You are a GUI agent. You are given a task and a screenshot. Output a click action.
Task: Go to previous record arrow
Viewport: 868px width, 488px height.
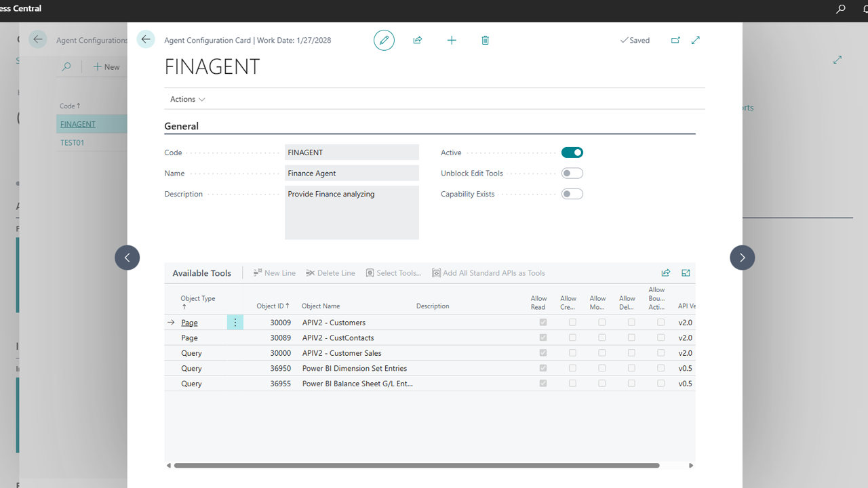[x=127, y=258]
